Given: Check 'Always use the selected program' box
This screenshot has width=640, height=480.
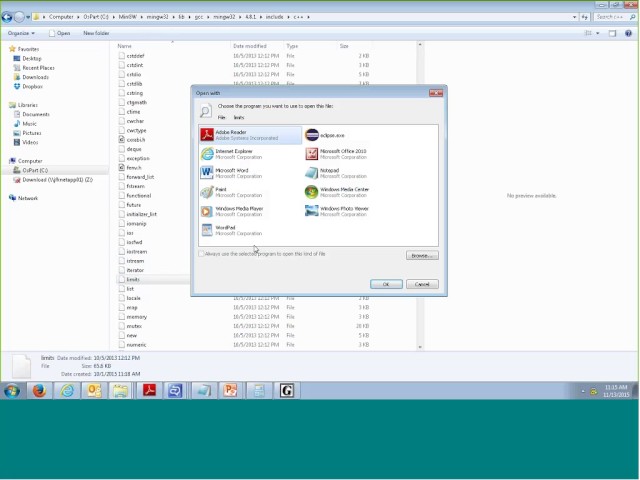Looking at the screenshot, I should point(201,254).
